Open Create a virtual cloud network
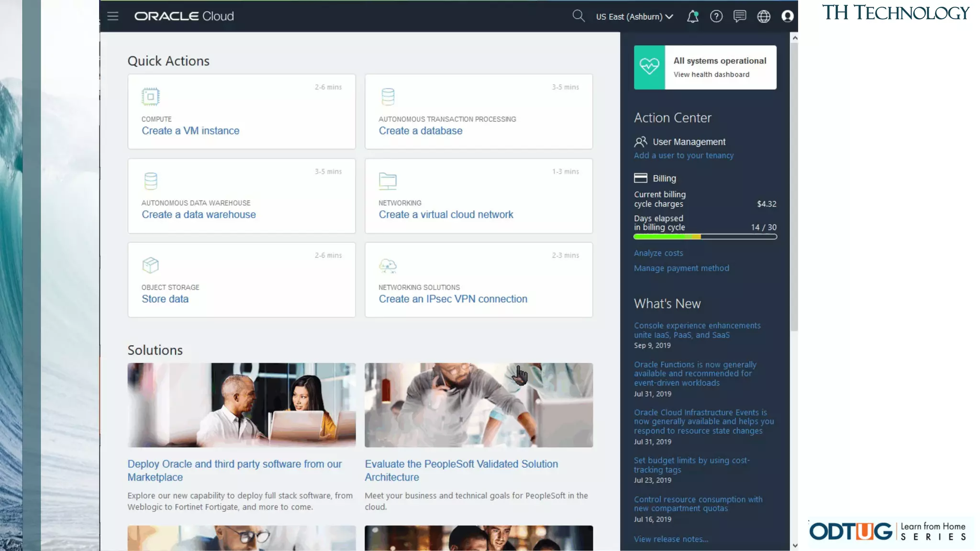 (445, 215)
